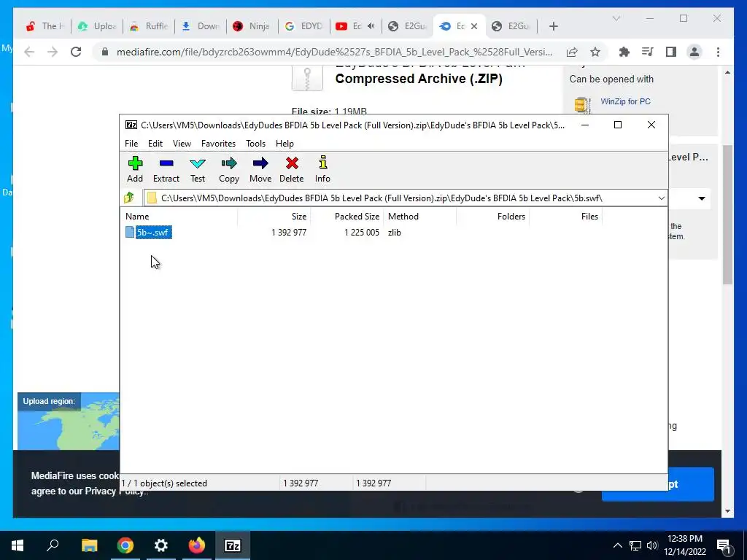Viewport: 747px width, 560px height.
Task: Click the 7-Zip taskbar icon
Action: tap(233, 545)
